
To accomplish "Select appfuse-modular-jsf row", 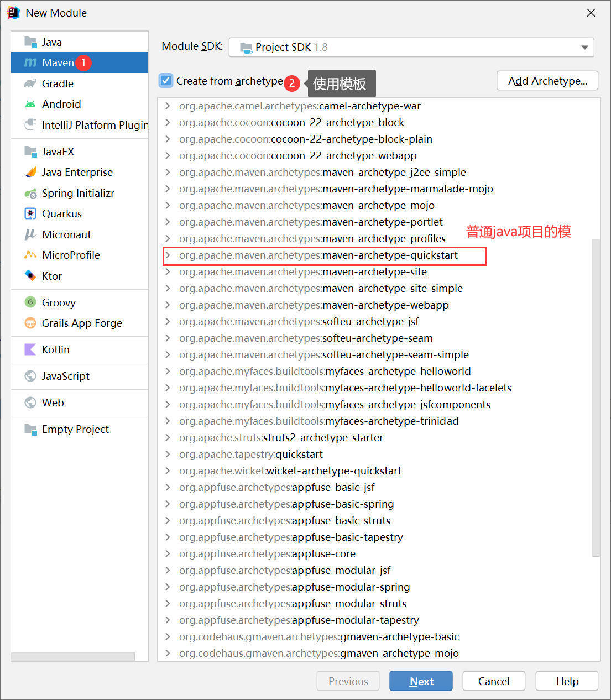I will (379, 570).
